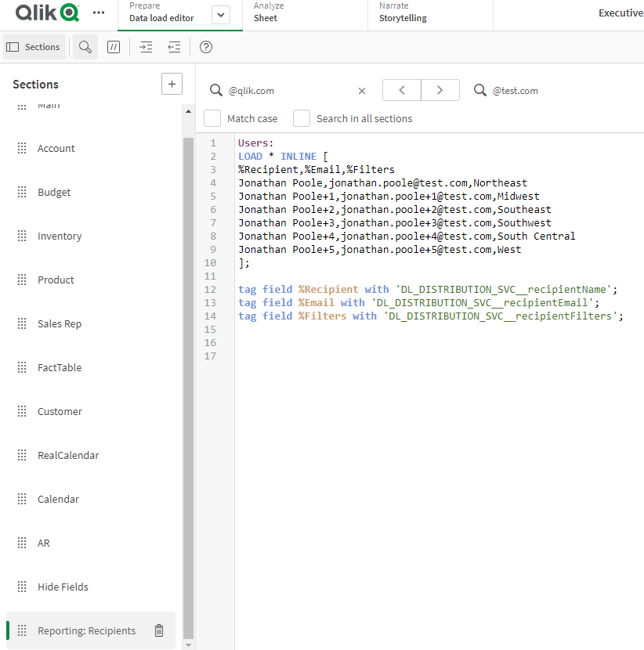This screenshot has width=644, height=650.
Task: Delete the Reporting: Recipients section
Action: pyautogui.click(x=159, y=630)
